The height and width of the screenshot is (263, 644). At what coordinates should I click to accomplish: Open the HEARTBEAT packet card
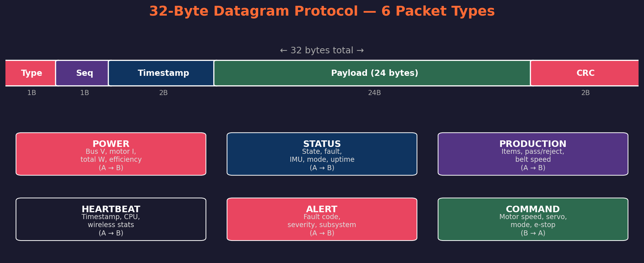pos(111,219)
